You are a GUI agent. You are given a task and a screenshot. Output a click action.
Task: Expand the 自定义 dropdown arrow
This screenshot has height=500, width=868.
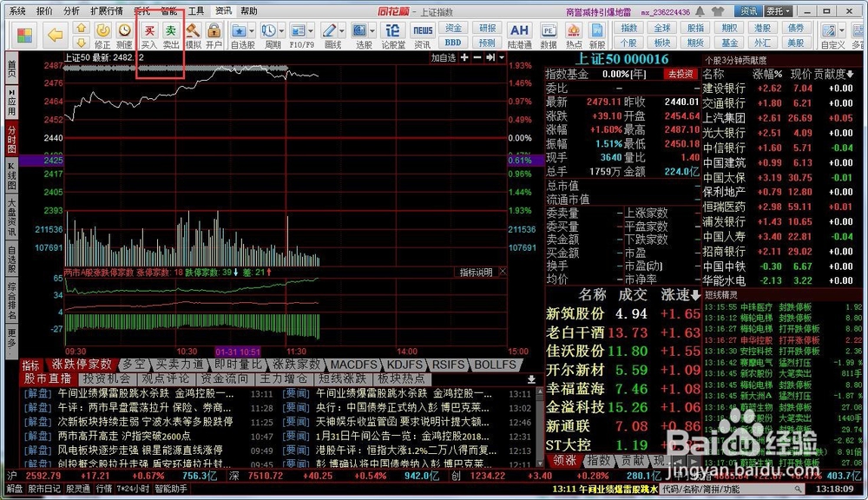pos(842,31)
